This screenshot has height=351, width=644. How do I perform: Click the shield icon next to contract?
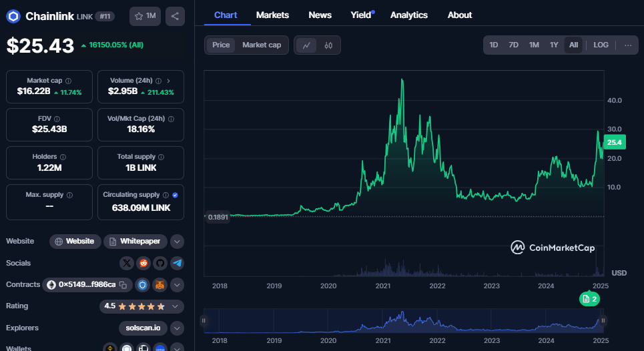coord(143,285)
